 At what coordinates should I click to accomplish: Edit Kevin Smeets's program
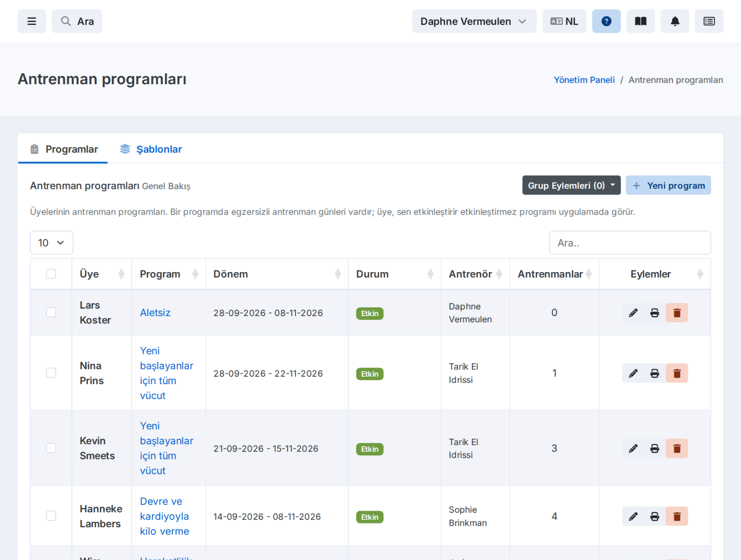tap(633, 448)
